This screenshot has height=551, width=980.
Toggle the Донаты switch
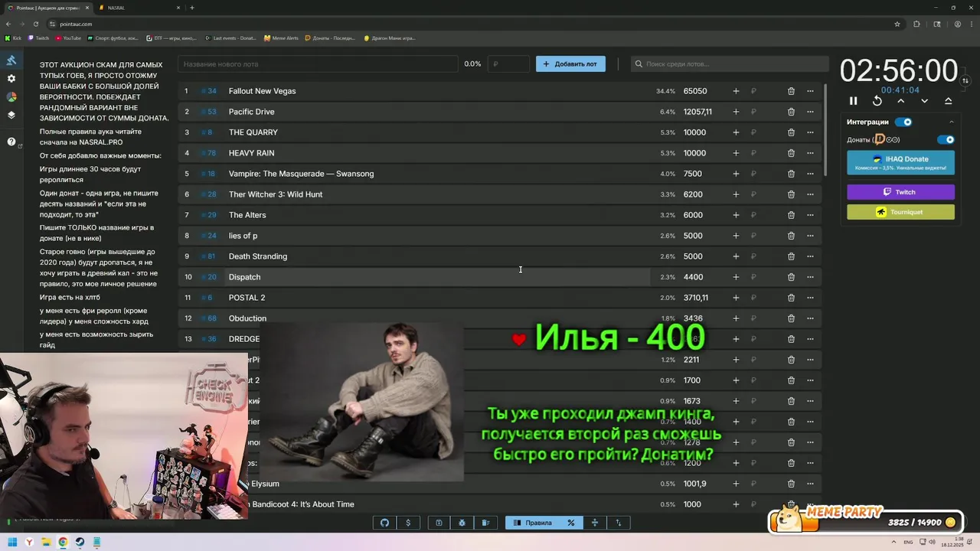pyautogui.click(x=946, y=140)
